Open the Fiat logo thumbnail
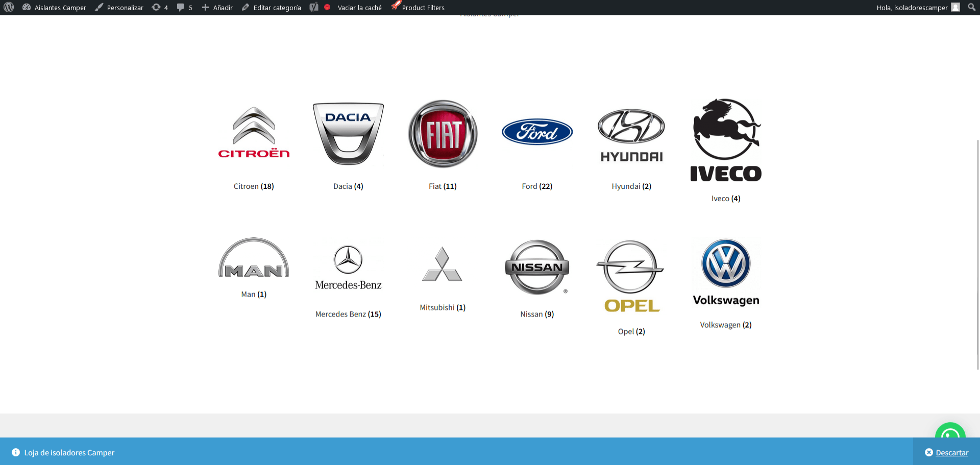The height and width of the screenshot is (465, 980). click(443, 133)
